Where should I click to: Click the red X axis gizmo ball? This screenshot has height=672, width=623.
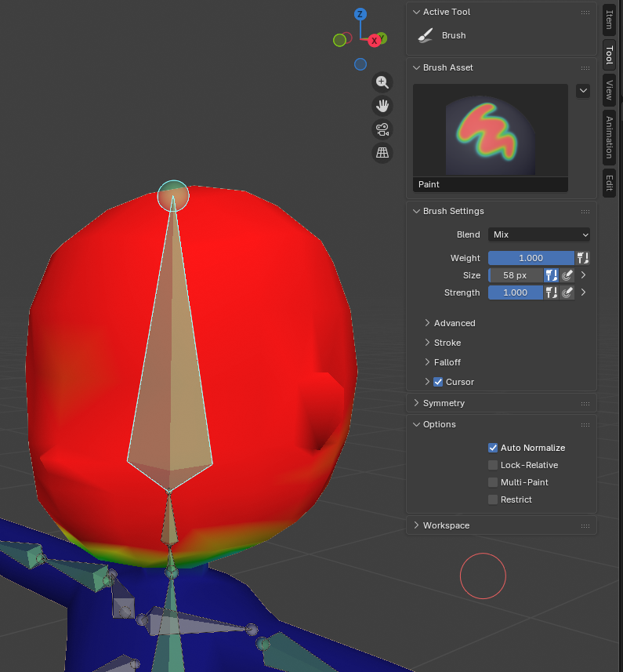pyautogui.click(x=375, y=40)
